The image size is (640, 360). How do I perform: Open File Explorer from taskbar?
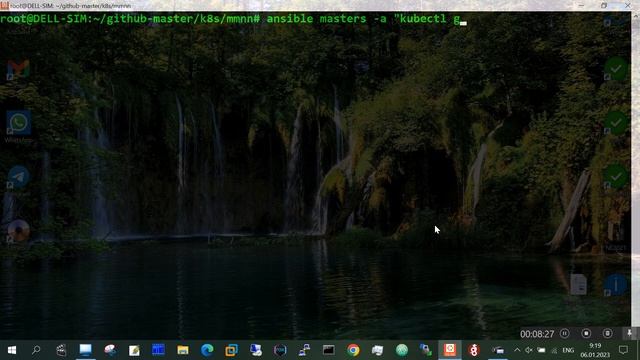(x=183, y=350)
